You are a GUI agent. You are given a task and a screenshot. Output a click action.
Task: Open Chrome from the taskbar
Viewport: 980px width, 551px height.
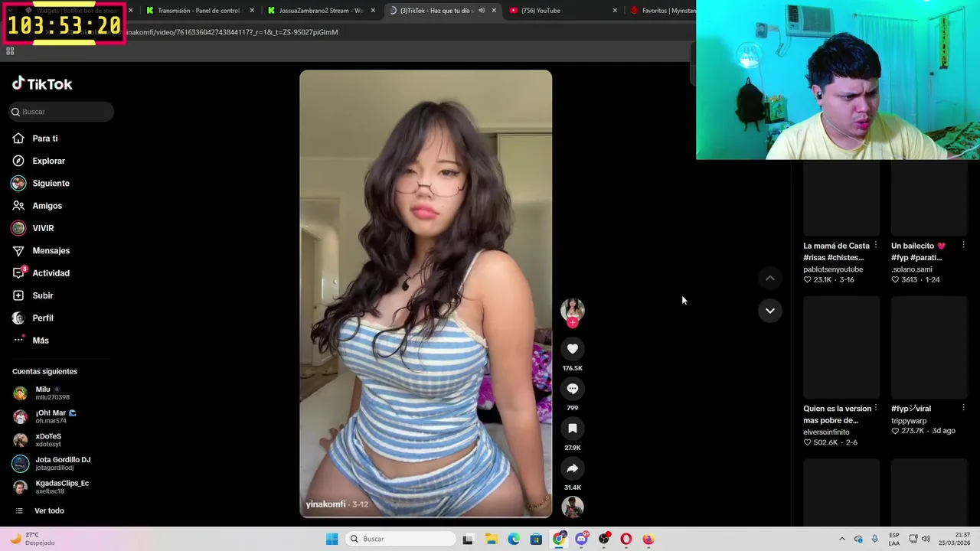tap(560, 539)
